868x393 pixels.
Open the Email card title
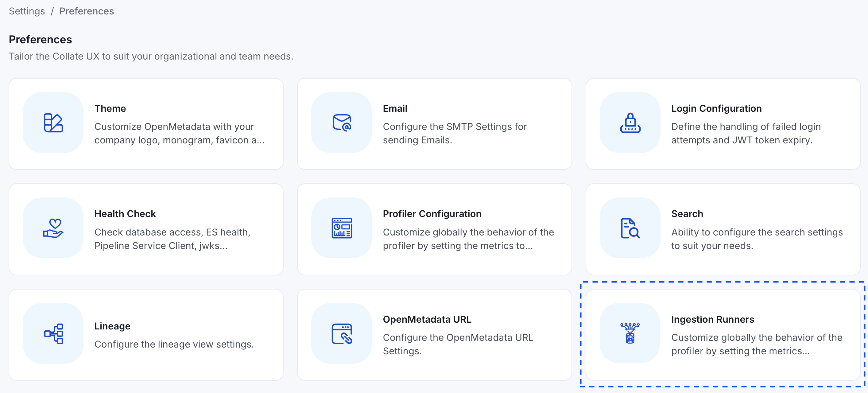[x=395, y=108]
